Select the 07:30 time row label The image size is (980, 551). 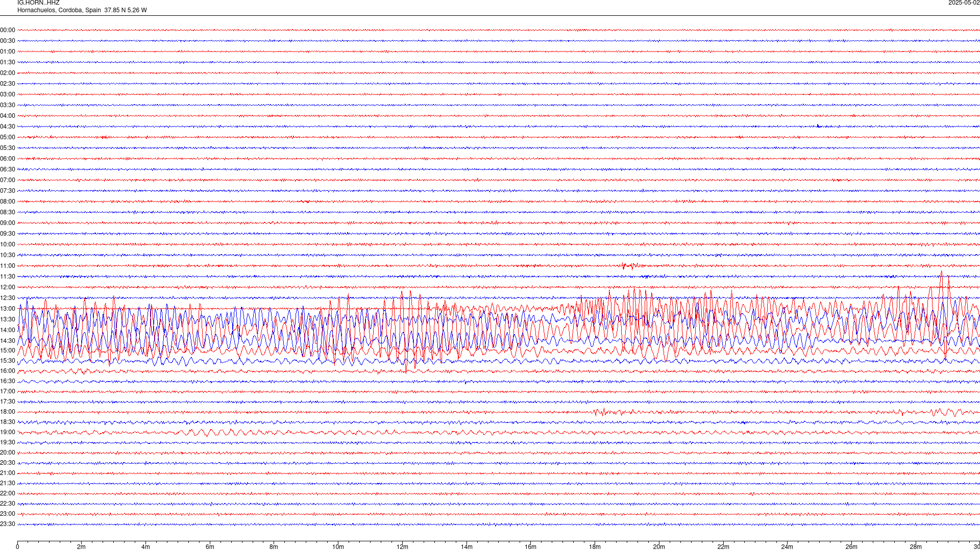tap(8, 191)
